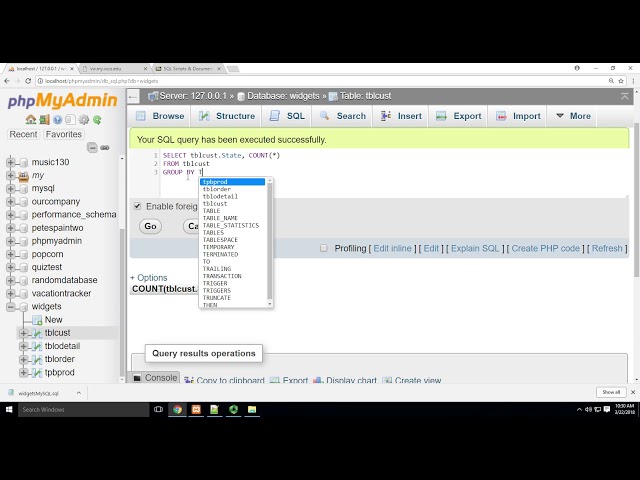This screenshot has height=480, width=640.
Task: Click the phpMyAdmin home icon
Action: point(31,120)
